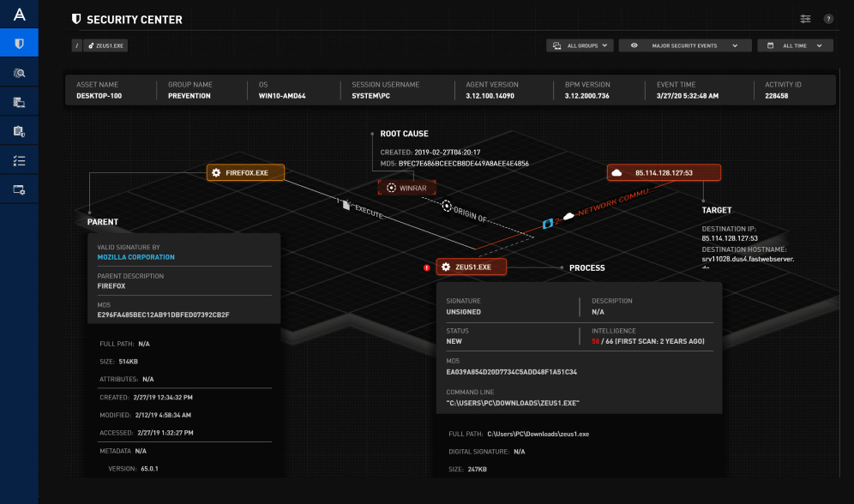
Task: Open the clipboard policy sidebar icon
Action: (x=19, y=131)
